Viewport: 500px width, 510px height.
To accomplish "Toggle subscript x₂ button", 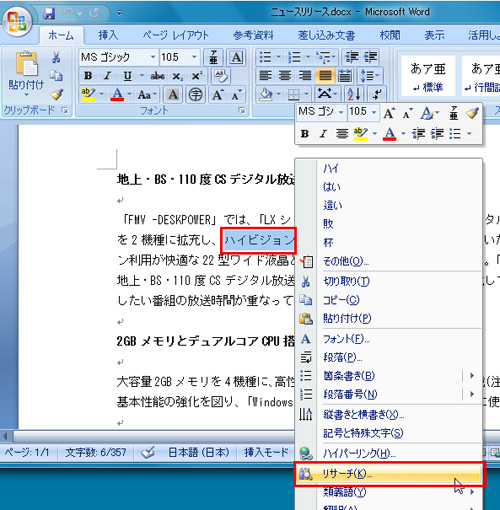I will point(177,76).
